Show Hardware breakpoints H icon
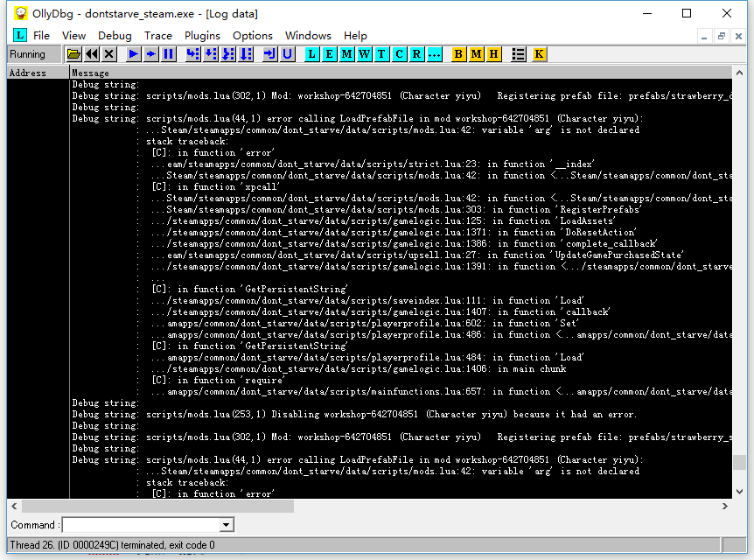 click(x=493, y=54)
